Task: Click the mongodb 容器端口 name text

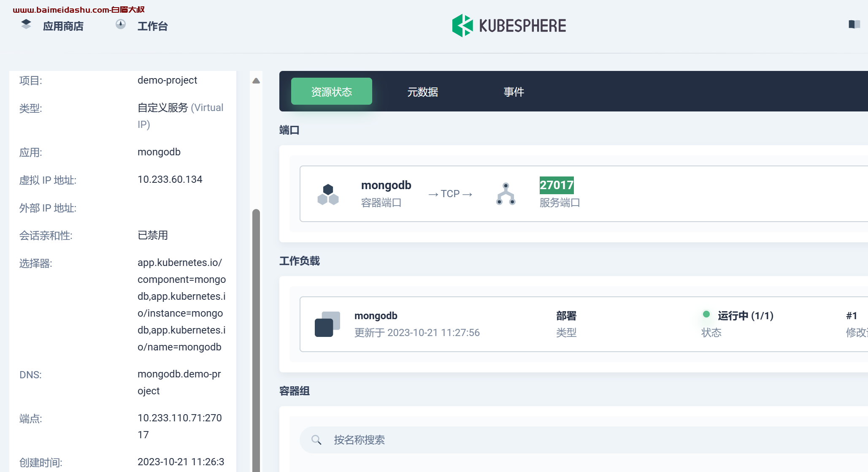Action: 386,185
